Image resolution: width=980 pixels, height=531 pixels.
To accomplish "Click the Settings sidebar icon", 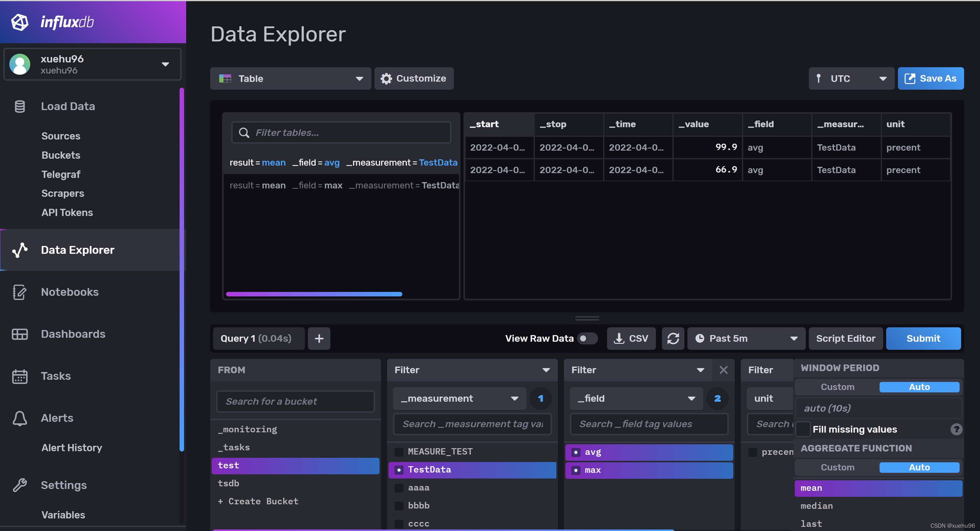I will point(19,484).
